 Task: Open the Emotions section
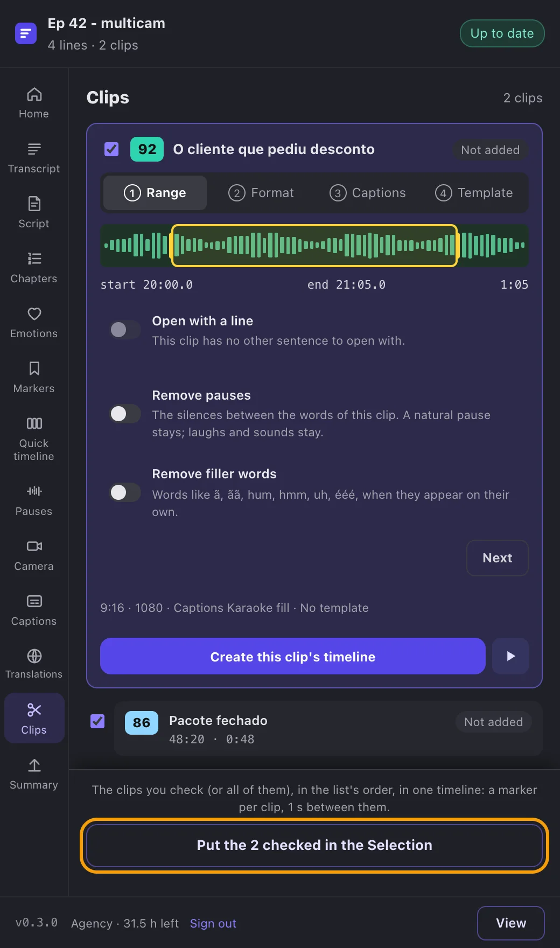(x=34, y=323)
